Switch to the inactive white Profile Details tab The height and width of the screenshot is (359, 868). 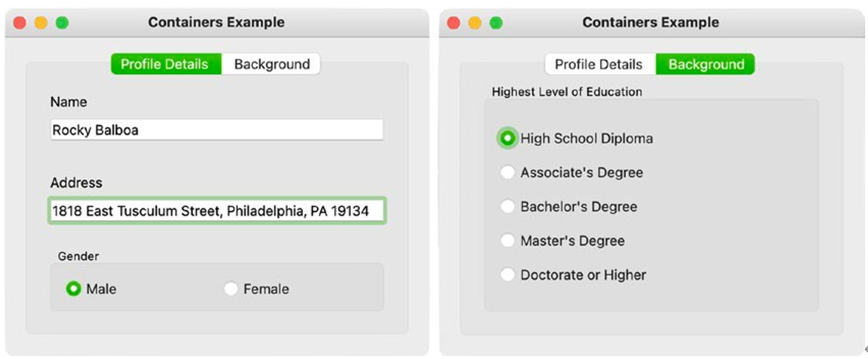click(598, 64)
